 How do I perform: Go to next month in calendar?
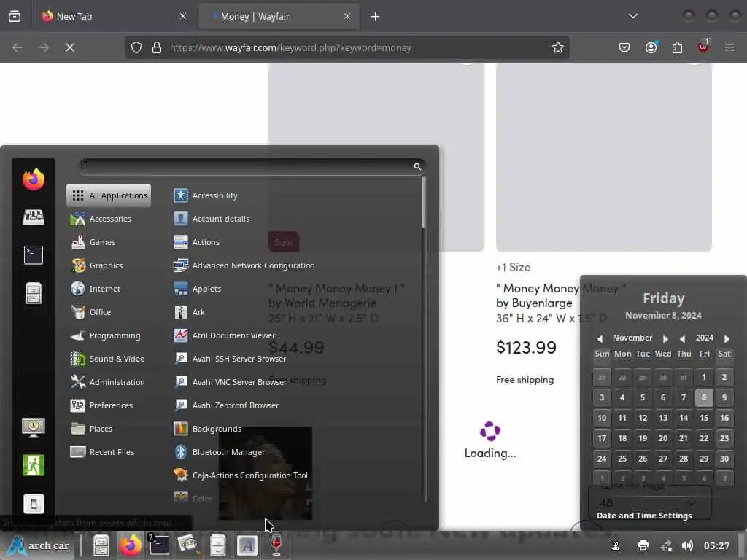point(665,338)
